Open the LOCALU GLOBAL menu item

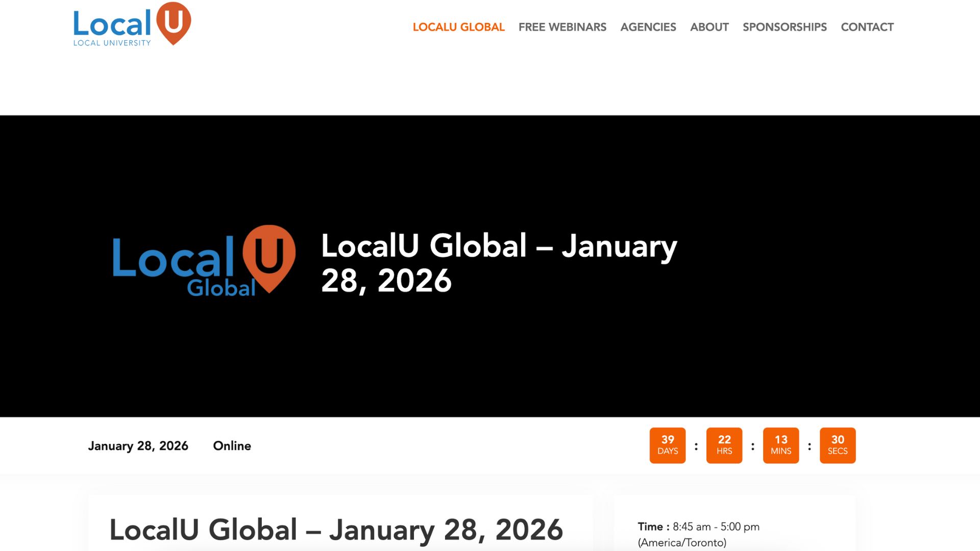click(x=458, y=27)
